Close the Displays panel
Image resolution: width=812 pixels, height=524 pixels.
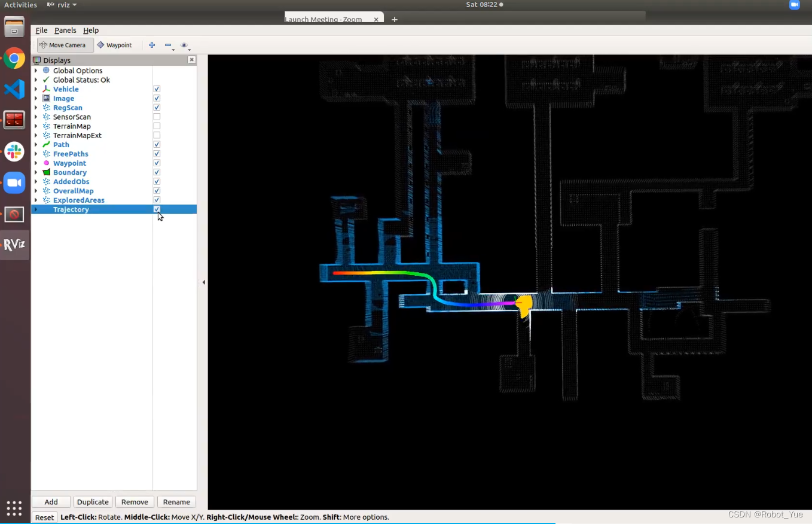pos(191,60)
